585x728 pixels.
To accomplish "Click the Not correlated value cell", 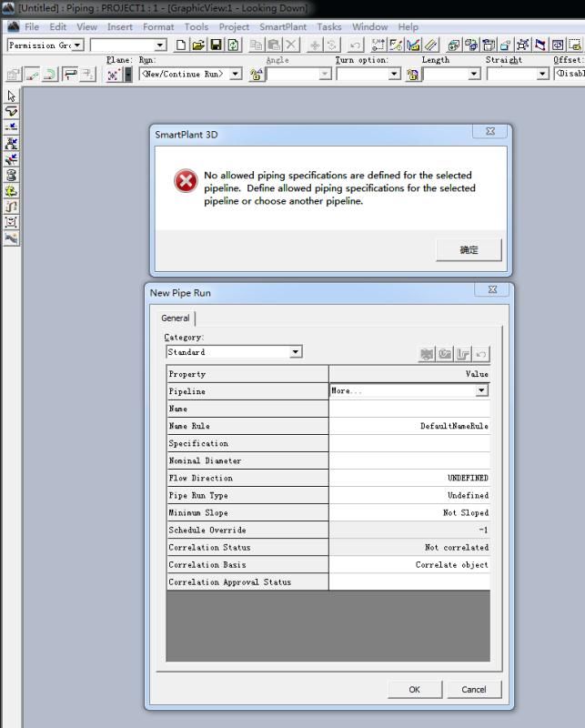I will point(409,548).
